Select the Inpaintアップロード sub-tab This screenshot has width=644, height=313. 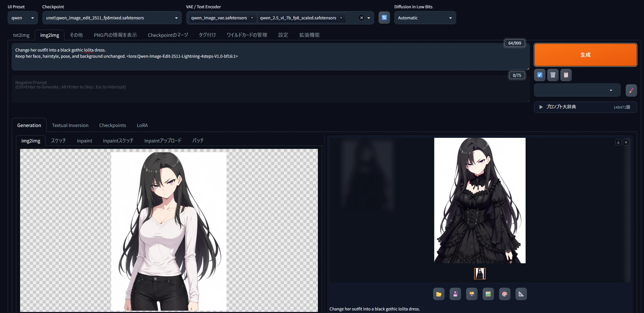pyautogui.click(x=163, y=141)
